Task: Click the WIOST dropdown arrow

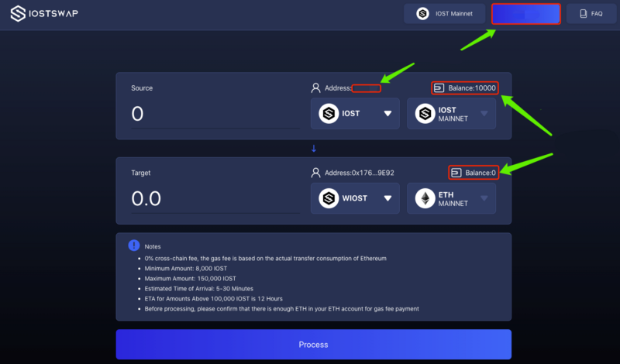Action: [387, 198]
